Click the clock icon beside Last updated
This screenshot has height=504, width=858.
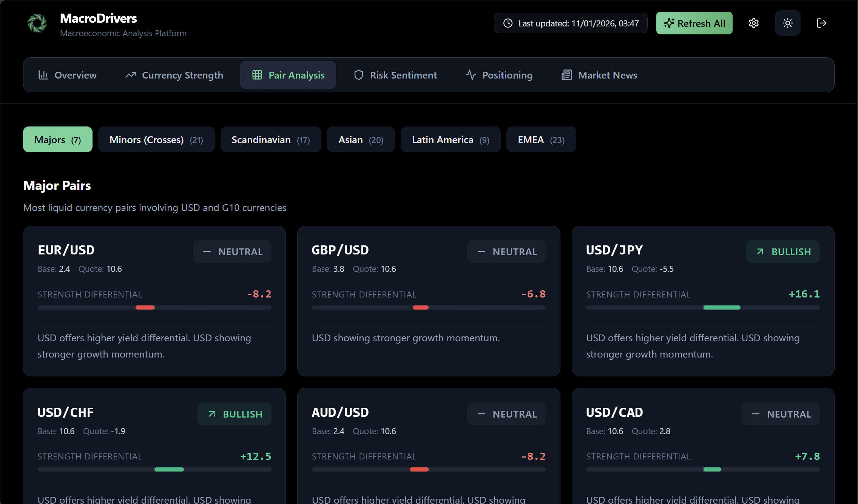[508, 23]
